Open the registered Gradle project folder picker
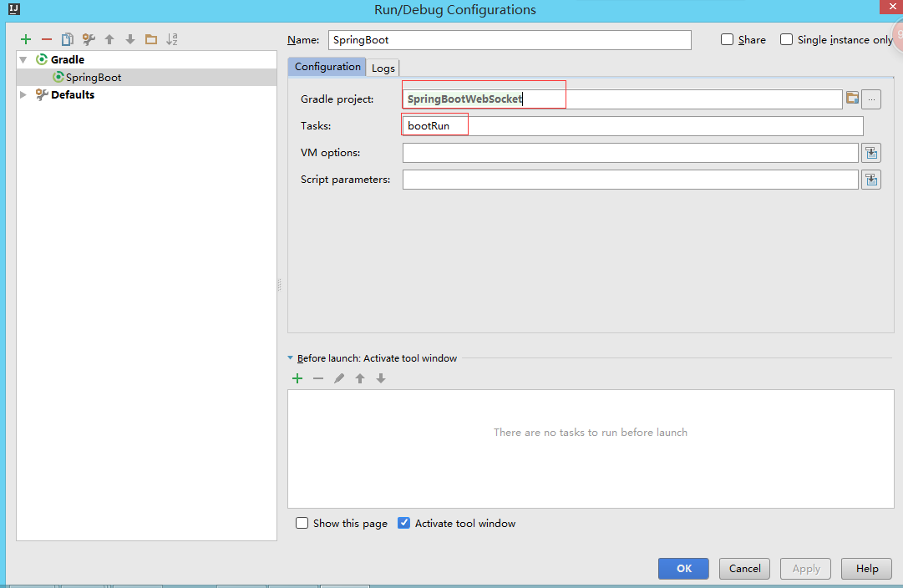Image resolution: width=903 pixels, height=588 pixels. (852, 99)
